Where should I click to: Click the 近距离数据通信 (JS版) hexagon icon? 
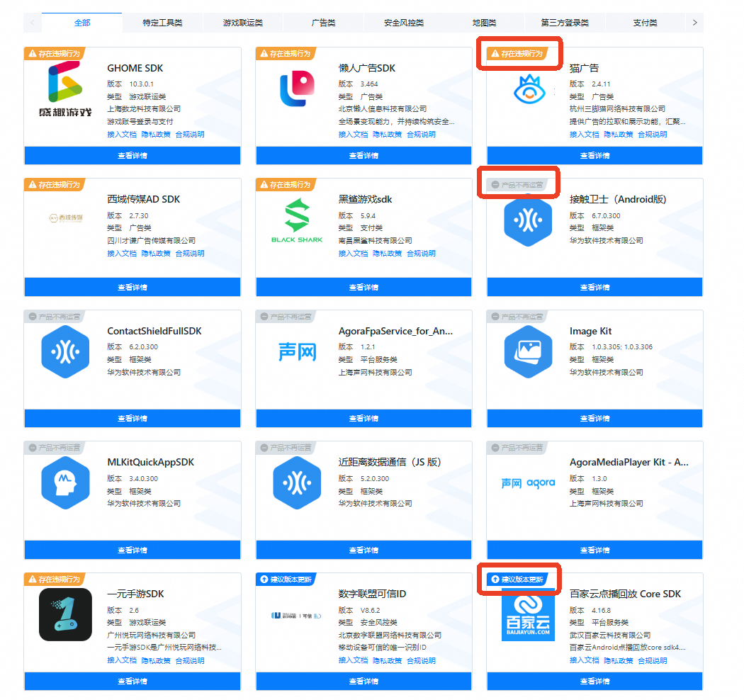coord(297,483)
